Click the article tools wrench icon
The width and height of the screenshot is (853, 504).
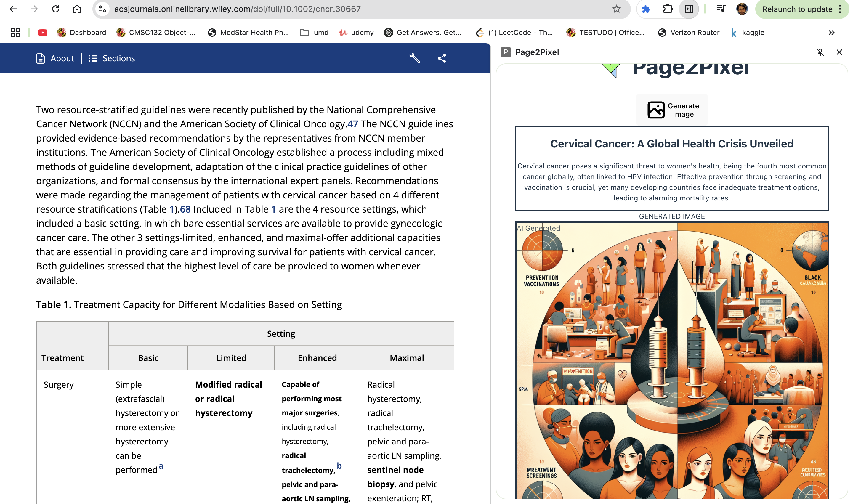414,58
